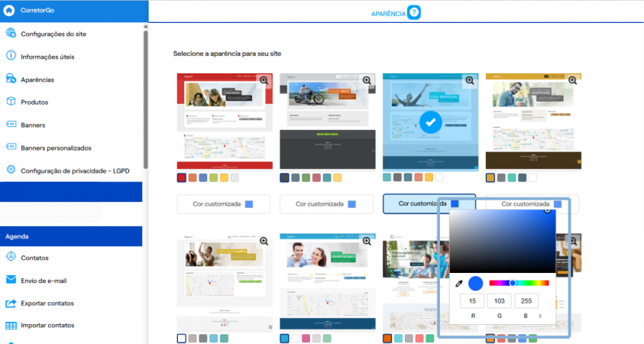This screenshot has height=344, width=644.
Task: Adjust the hue slider in color picker
Action: pyautogui.click(x=519, y=283)
